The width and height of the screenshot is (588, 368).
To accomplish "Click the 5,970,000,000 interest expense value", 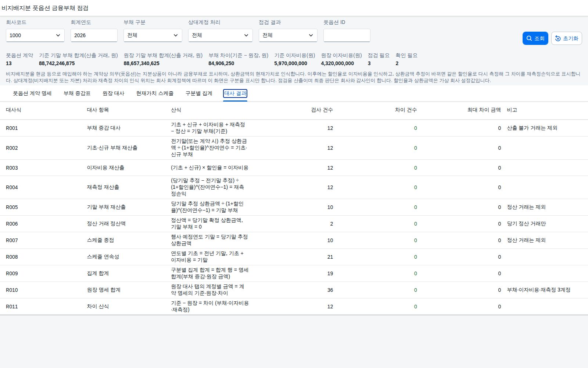I will [x=291, y=63].
